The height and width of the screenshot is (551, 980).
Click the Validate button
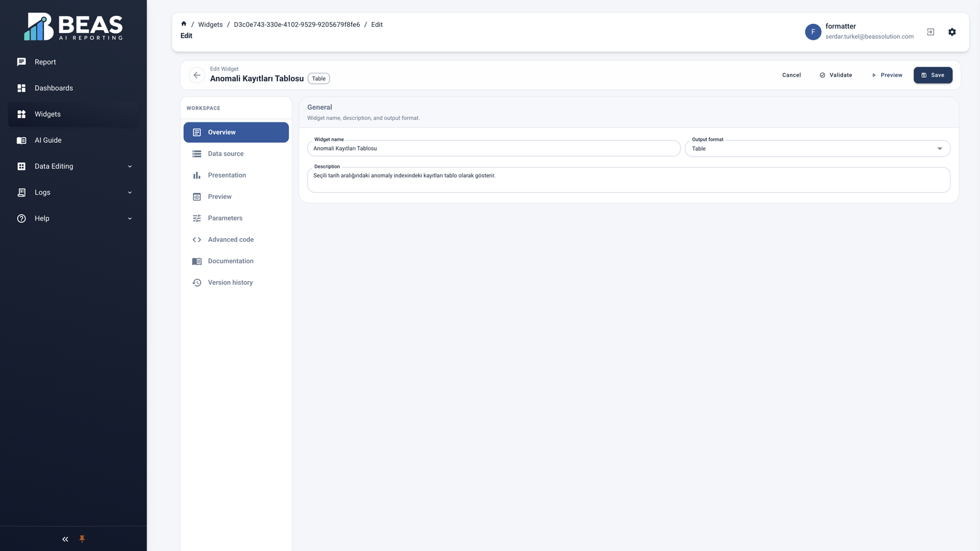pyautogui.click(x=835, y=75)
